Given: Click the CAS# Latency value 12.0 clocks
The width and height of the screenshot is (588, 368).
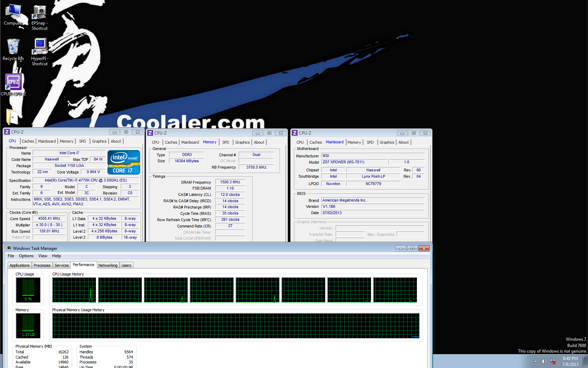Looking at the screenshot, I should (230, 195).
